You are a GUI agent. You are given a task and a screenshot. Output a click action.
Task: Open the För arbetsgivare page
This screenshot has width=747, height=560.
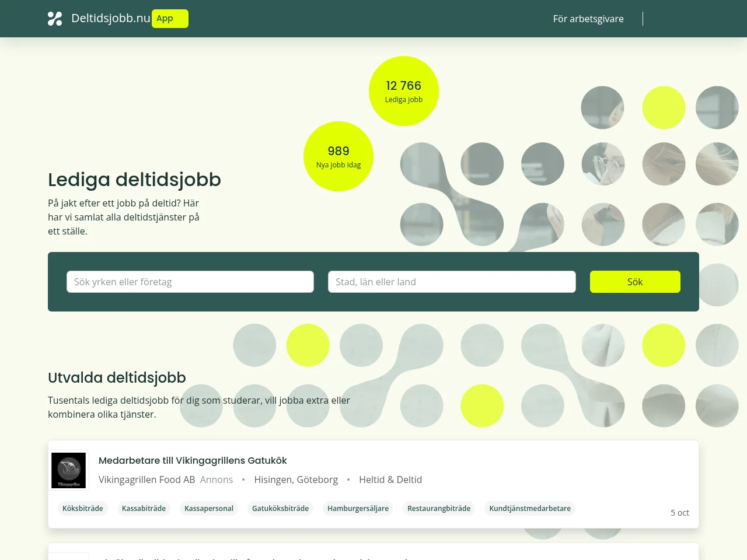click(588, 19)
